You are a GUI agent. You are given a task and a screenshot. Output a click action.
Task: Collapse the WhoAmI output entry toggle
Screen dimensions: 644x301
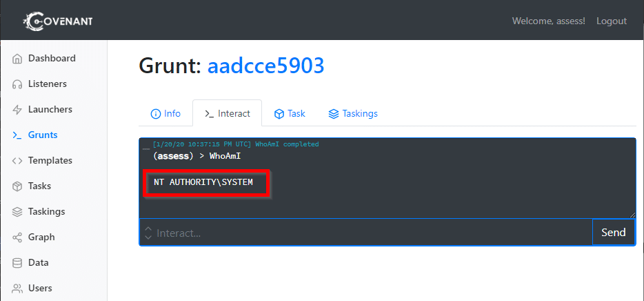click(146, 148)
